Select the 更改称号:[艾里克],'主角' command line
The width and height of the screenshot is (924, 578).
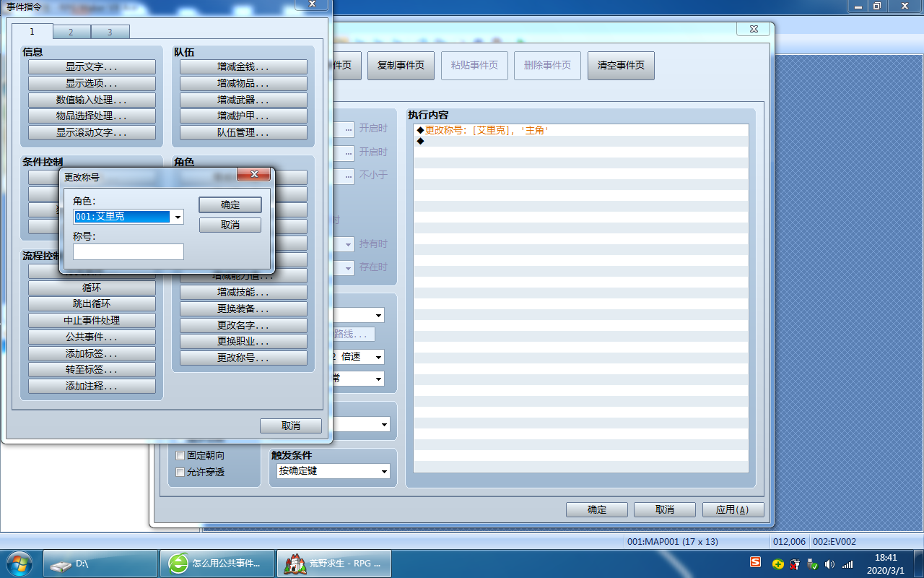[581, 130]
